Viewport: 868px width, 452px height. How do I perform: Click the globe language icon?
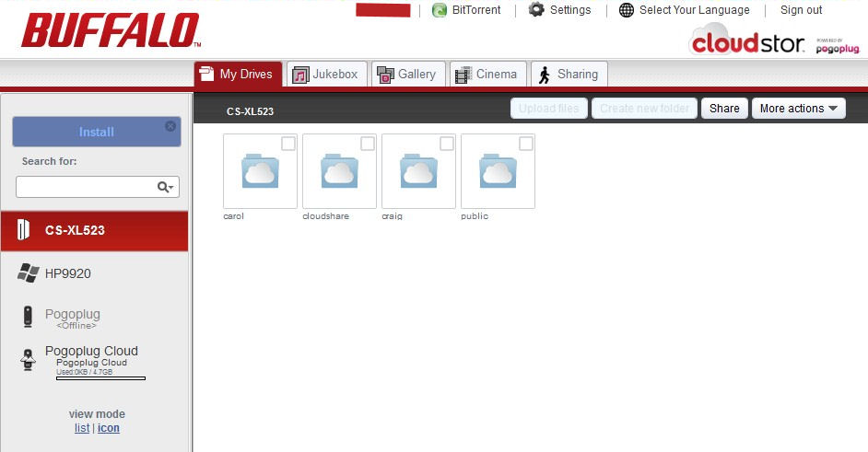pyautogui.click(x=626, y=10)
